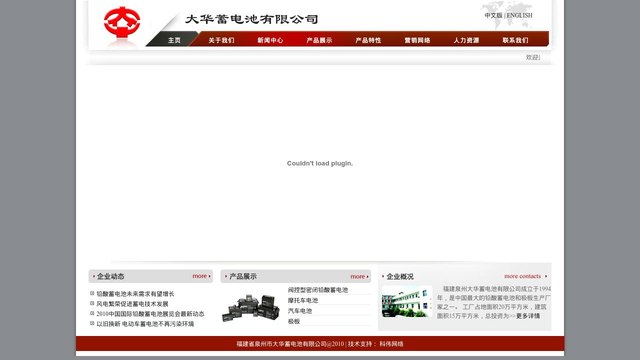
Task: Click bullet icon beside 以旧换新 news
Action: tap(92, 323)
